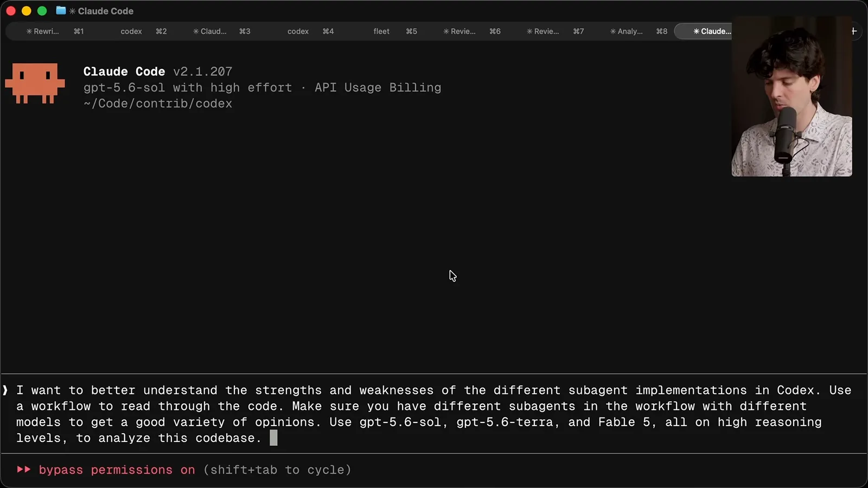Click the green fullscreen window button
This screenshot has height=488, width=868.
pyautogui.click(x=42, y=11)
